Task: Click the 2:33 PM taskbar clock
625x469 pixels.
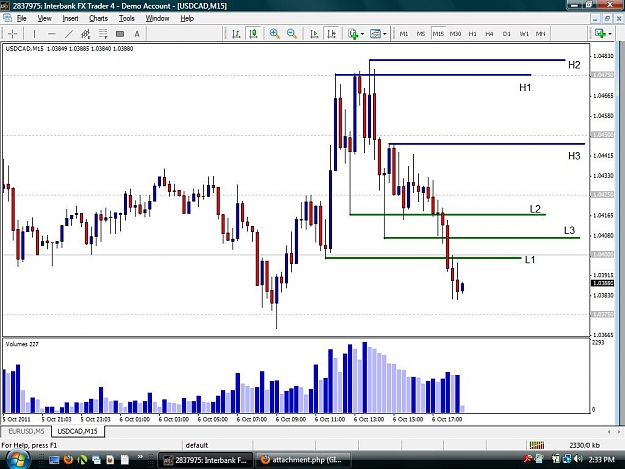Action: tap(601, 460)
